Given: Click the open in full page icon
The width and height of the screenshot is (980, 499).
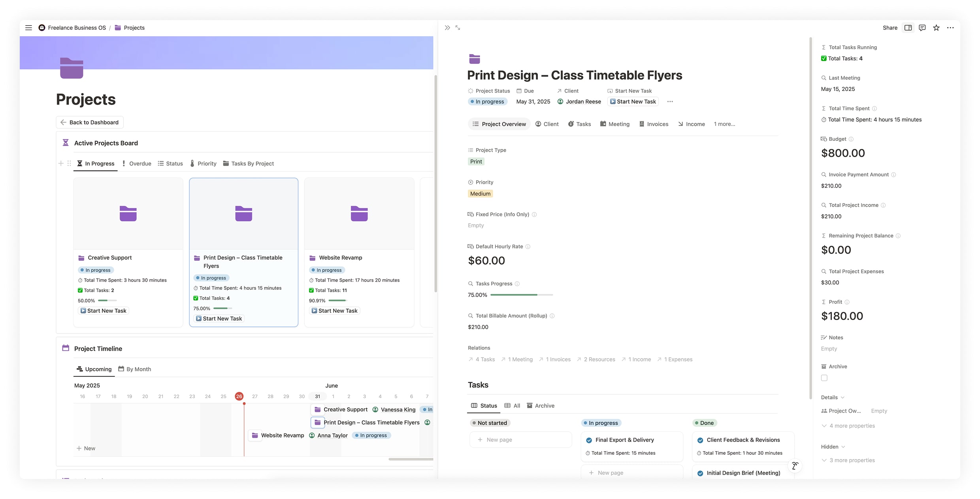Looking at the screenshot, I should (458, 28).
